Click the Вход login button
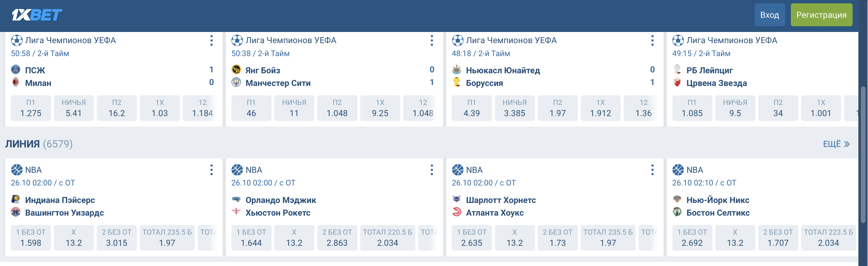This screenshot has height=266, width=868. [769, 15]
